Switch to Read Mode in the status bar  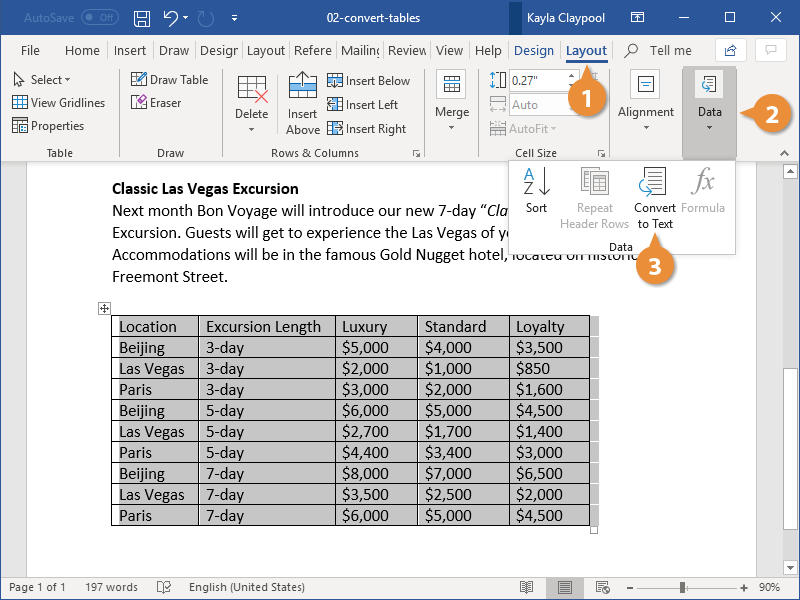click(x=527, y=587)
